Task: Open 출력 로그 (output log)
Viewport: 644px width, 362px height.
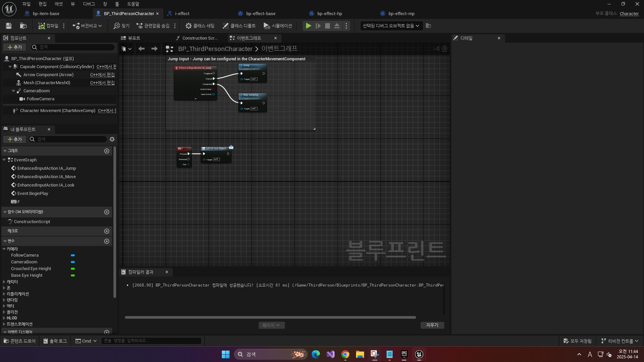Action: pos(55,341)
